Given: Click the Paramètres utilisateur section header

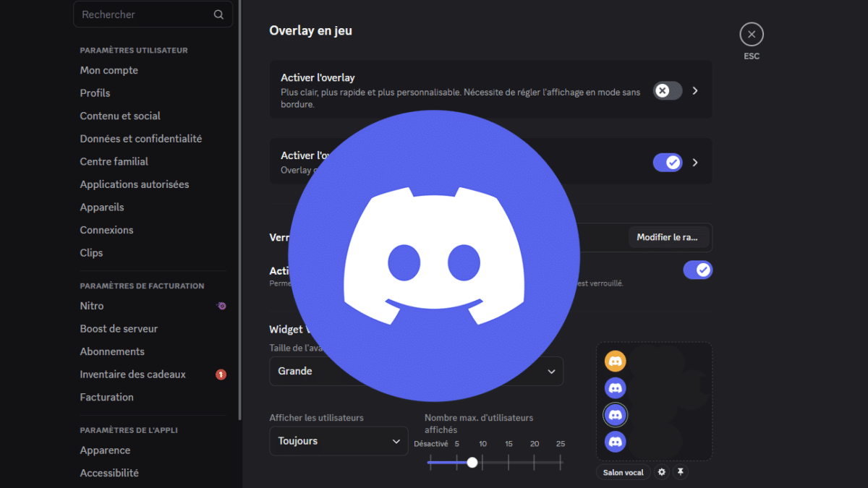Looking at the screenshot, I should click(x=134, y=51).
